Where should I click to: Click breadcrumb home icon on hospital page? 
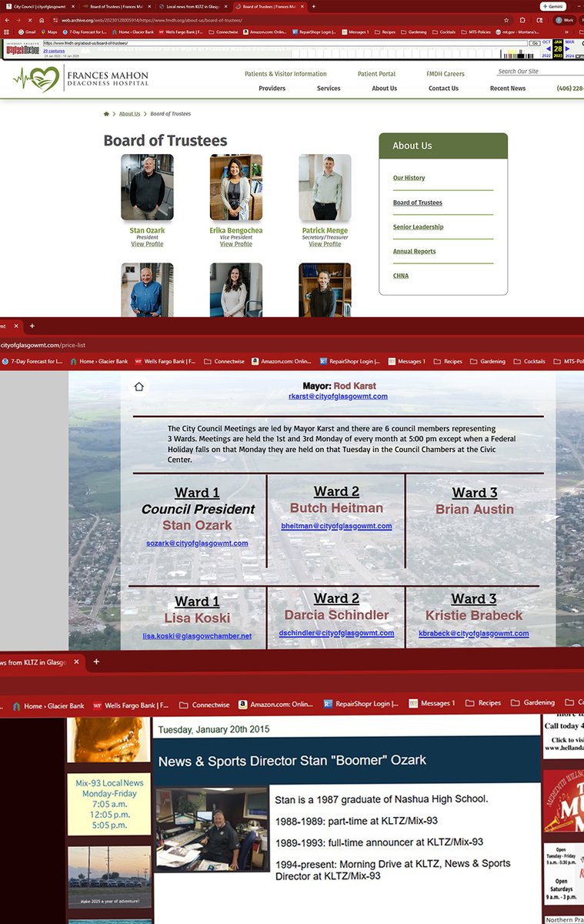pyautogui.click(x=106, y=114)
